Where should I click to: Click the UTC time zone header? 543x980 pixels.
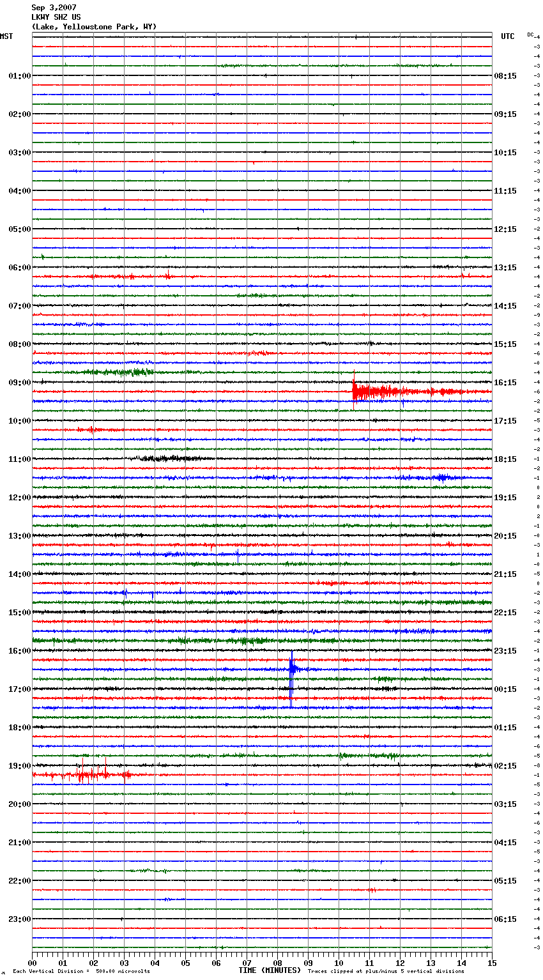coord(508,36)
